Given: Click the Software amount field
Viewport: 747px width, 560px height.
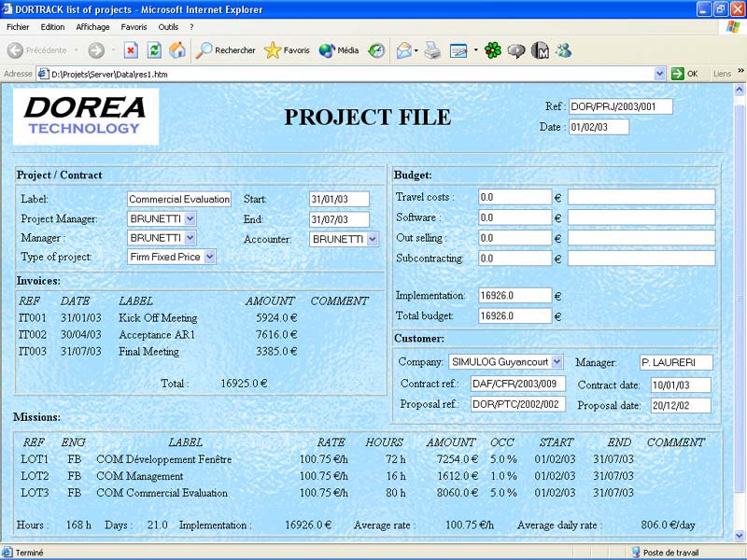Looking at the screenshot, I should point(515,217).
